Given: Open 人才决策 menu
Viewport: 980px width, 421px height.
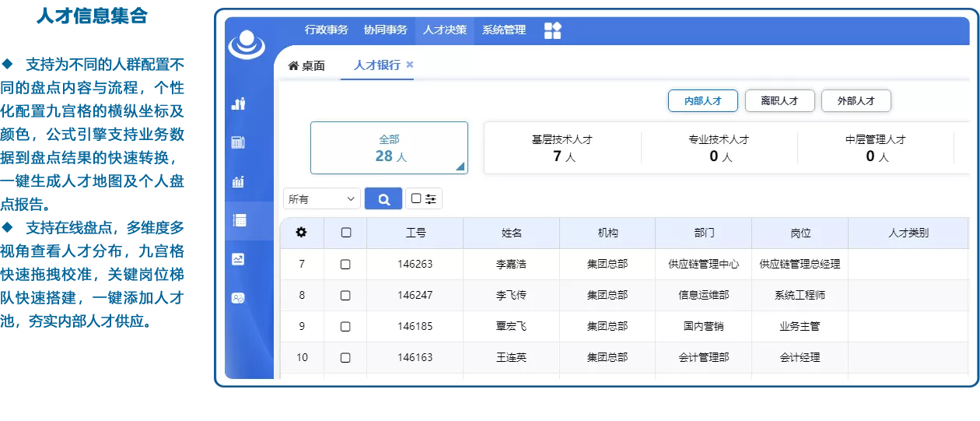Looking at the screenshot, I should (445, 30).
